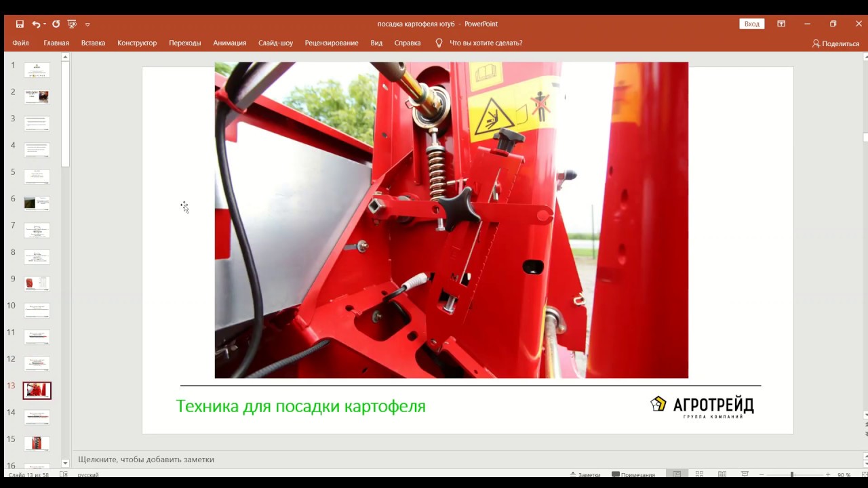Start slideshow from beginning via quick access icon

click(72, 24)
